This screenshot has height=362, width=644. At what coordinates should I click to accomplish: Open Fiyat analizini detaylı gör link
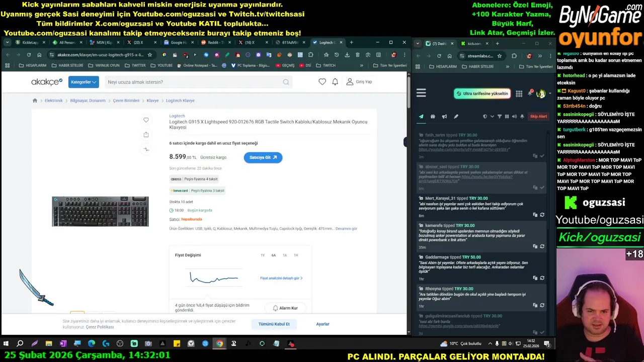[x=281, y=278]
